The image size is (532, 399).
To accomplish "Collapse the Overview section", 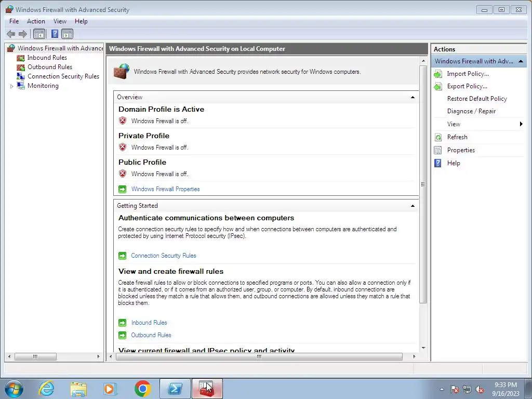I will 413,97.
